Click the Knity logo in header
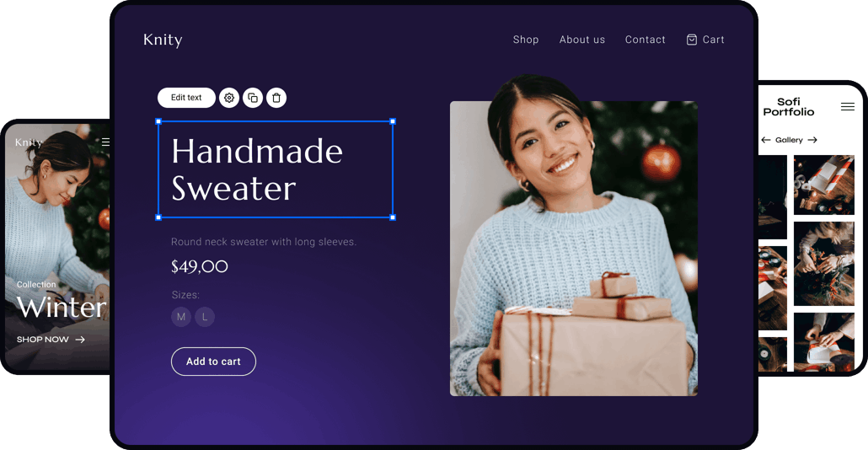Viewport: 868px width, 450px height. coord(163,40)
